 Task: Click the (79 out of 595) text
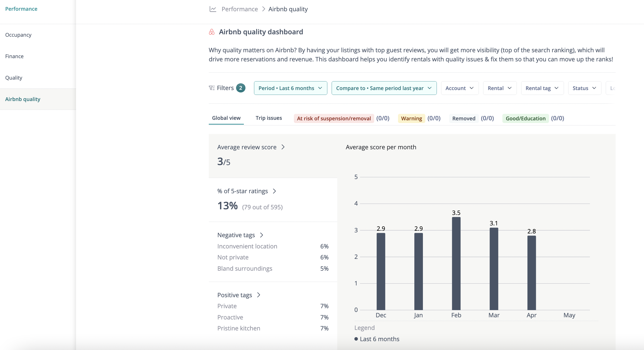click(262, 207)
